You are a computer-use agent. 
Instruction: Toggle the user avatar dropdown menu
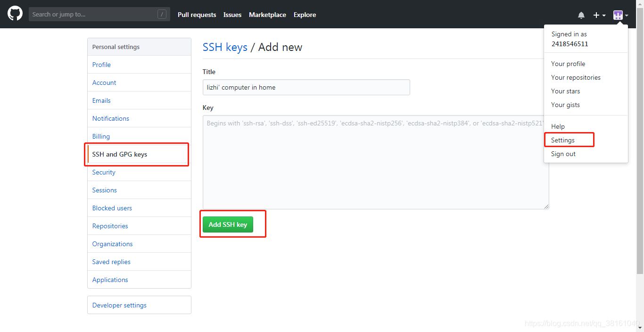pyautogui.click(x=620, y=15)
